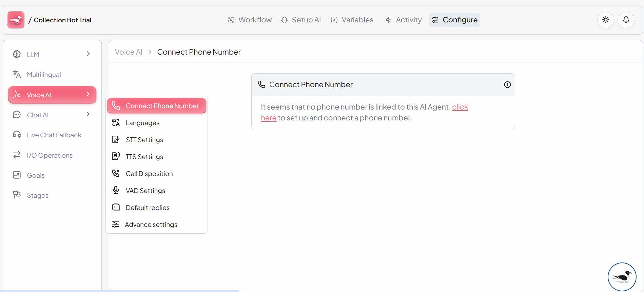
Task: Open the Collection Bot Trial link
Action: click(62, 20)
